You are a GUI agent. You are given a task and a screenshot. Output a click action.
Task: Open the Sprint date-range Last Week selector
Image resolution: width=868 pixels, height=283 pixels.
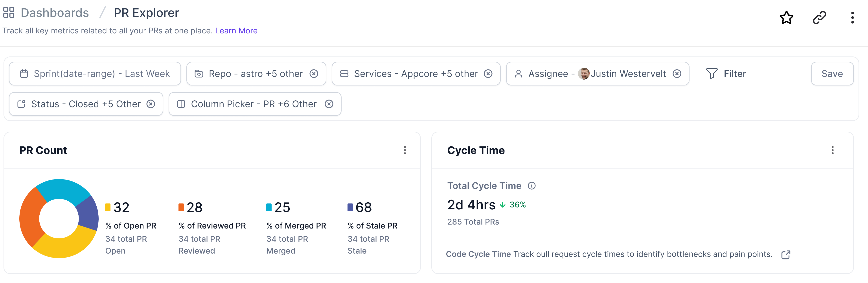pos(101,73)
